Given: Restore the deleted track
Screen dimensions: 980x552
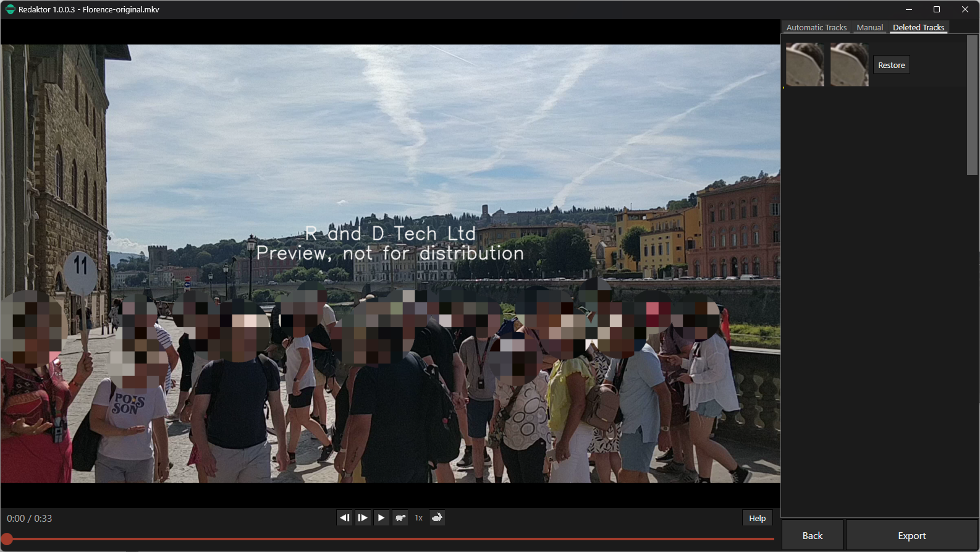Looking at the screenshot, I should tap(891, 65).
